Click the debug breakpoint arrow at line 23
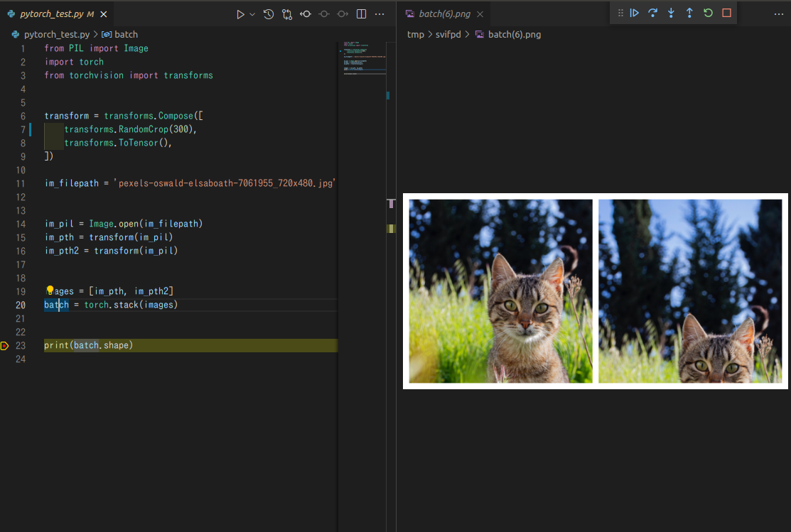 tap(4, 345)
